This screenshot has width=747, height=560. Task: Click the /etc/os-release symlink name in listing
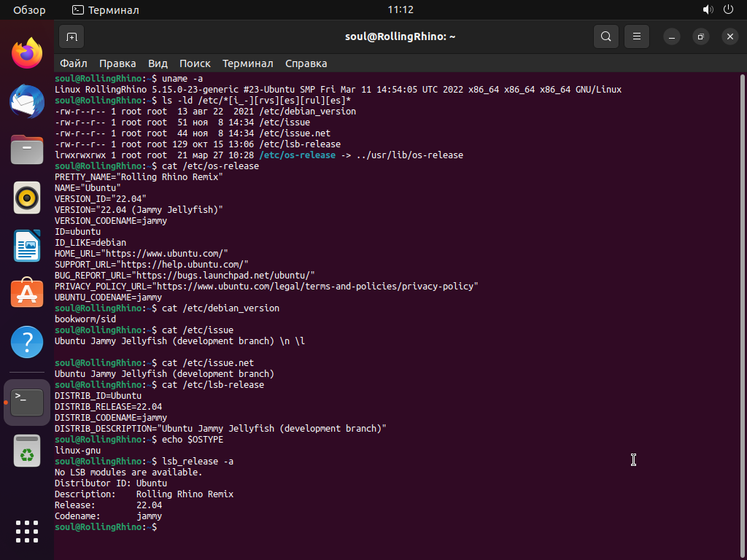pos(298,155)
